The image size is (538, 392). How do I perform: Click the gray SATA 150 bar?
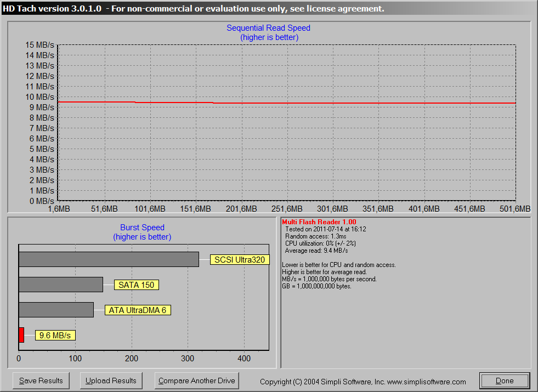click(60, 285)
